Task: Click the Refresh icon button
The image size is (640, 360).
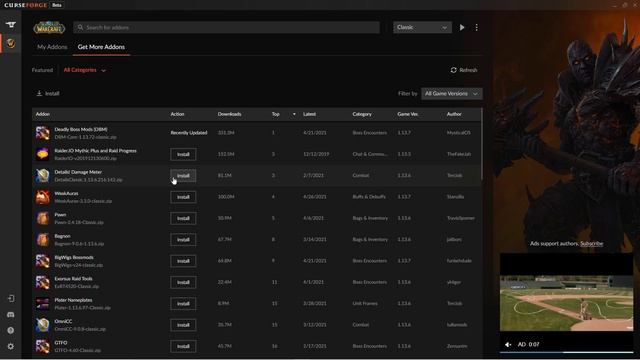Action: [464, 70]
